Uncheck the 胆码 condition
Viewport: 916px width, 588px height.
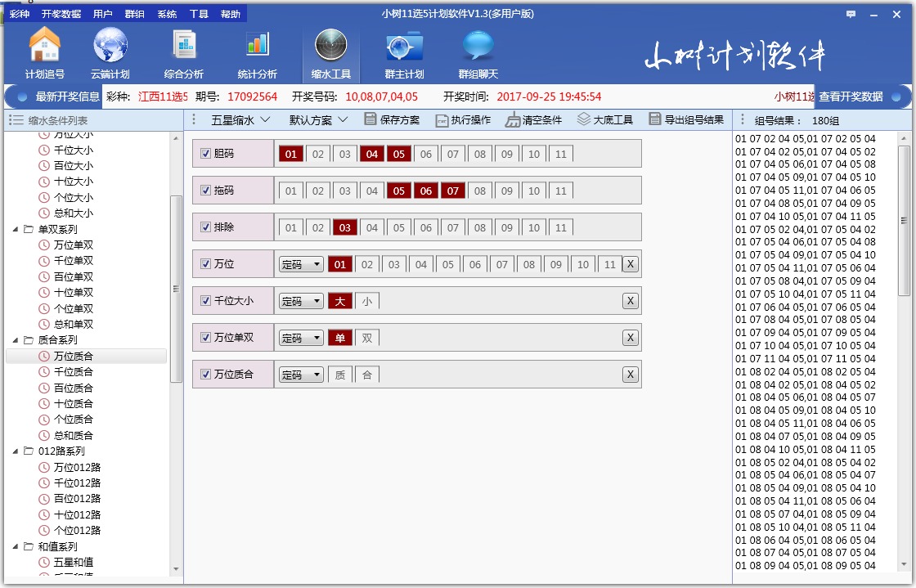coord(205,154)
